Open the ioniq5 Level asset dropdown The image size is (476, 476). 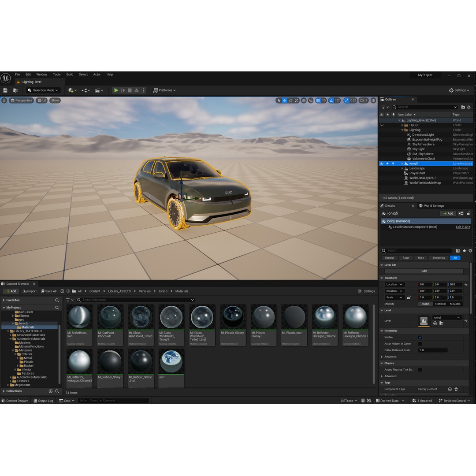click(447, 317)
